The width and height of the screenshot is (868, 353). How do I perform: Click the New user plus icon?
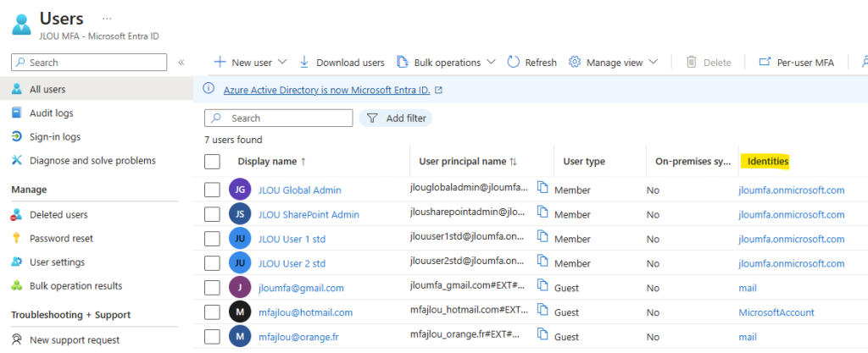tap(220, 62)
